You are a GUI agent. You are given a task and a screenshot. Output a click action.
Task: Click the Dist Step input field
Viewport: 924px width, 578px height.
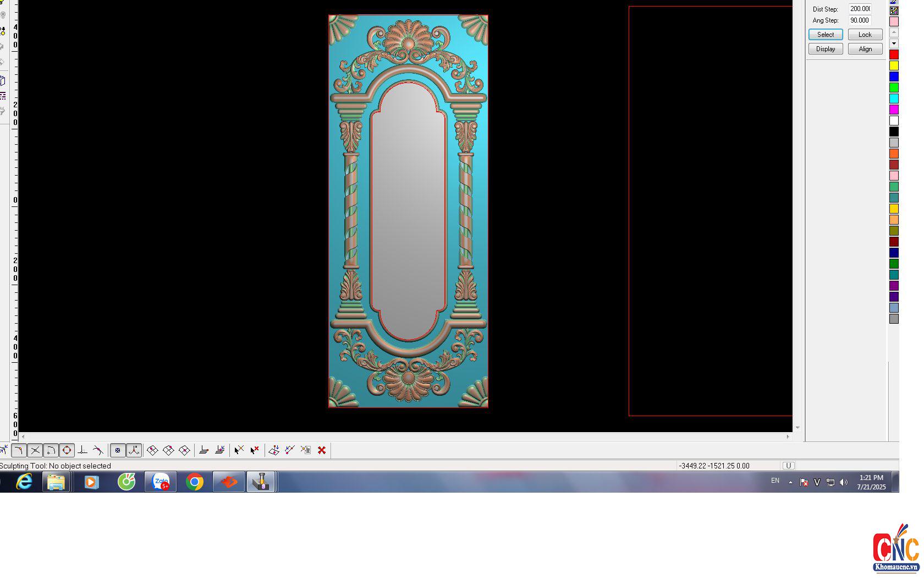point(859,9)
